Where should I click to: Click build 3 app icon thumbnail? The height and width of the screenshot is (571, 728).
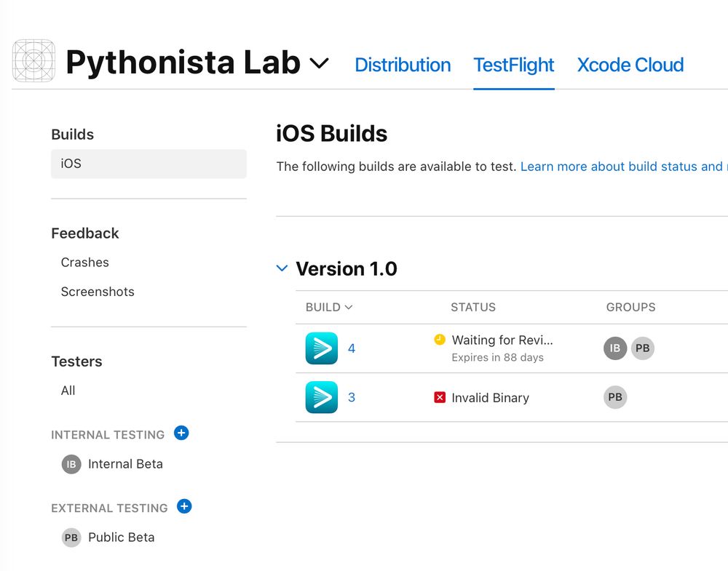(x=321, y=397)
